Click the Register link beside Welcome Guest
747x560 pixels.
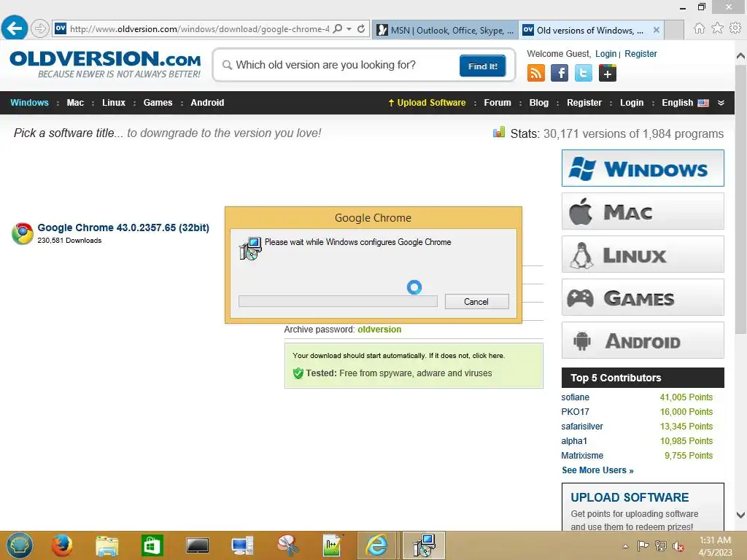640,54
